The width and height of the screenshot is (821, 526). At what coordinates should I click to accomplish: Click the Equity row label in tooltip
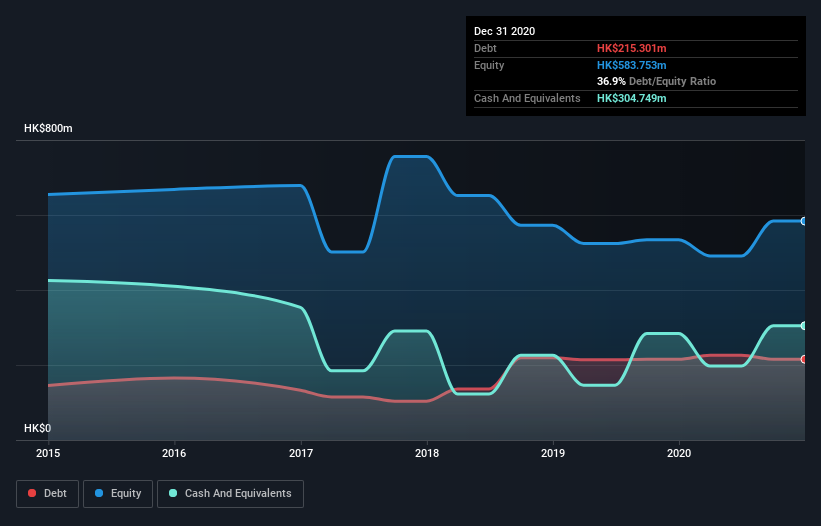[x=489, y=65]
